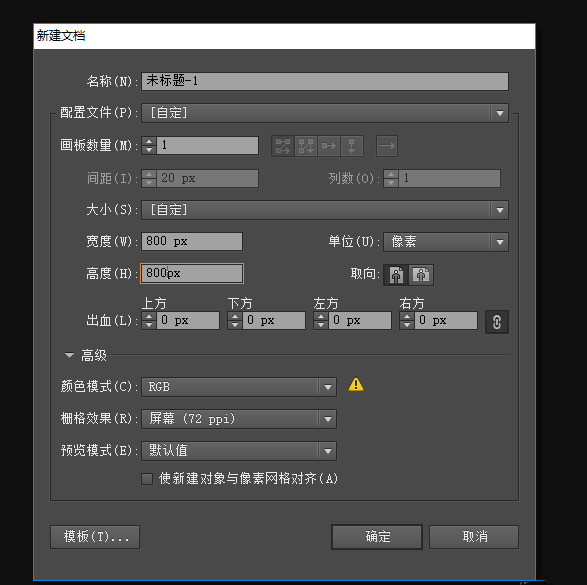The image size is (587, 585).
Task: Adjust the 上方 top bleed stepper
Action: [149, 320]
